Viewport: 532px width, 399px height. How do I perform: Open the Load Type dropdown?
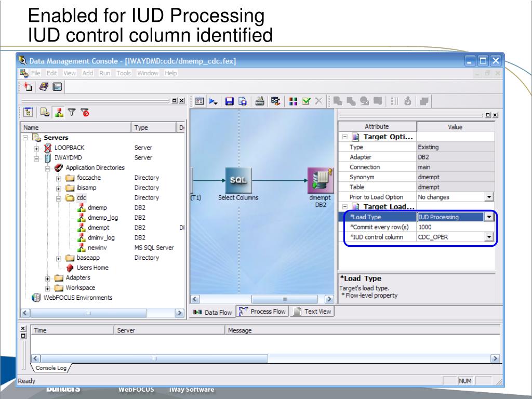489,217
